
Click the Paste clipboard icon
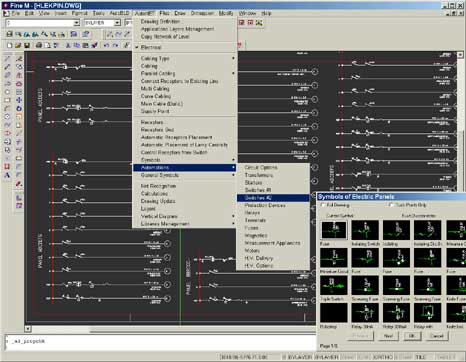85,45
